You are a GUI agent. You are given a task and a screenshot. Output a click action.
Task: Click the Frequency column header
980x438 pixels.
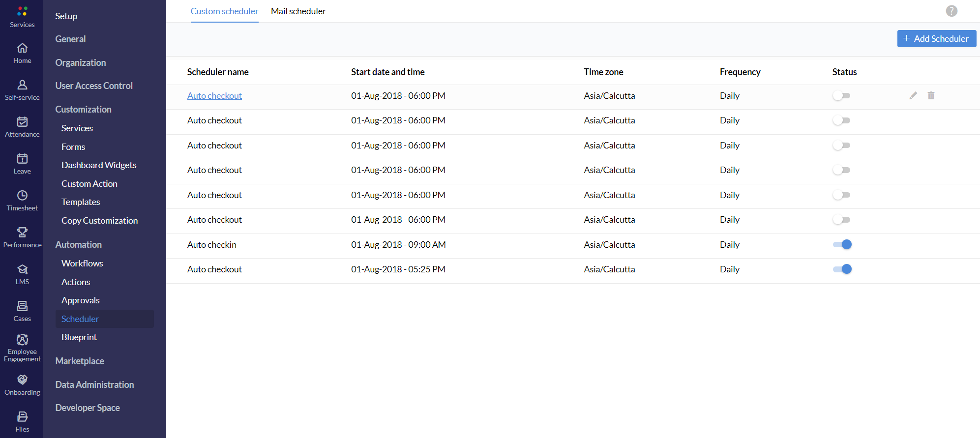click(x=740, y=72)
